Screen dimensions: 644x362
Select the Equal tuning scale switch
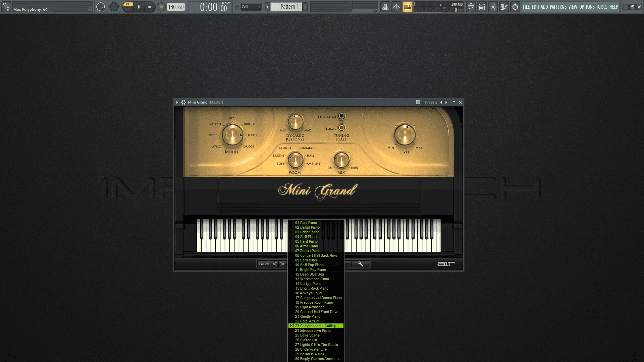[x=341, y=128]
